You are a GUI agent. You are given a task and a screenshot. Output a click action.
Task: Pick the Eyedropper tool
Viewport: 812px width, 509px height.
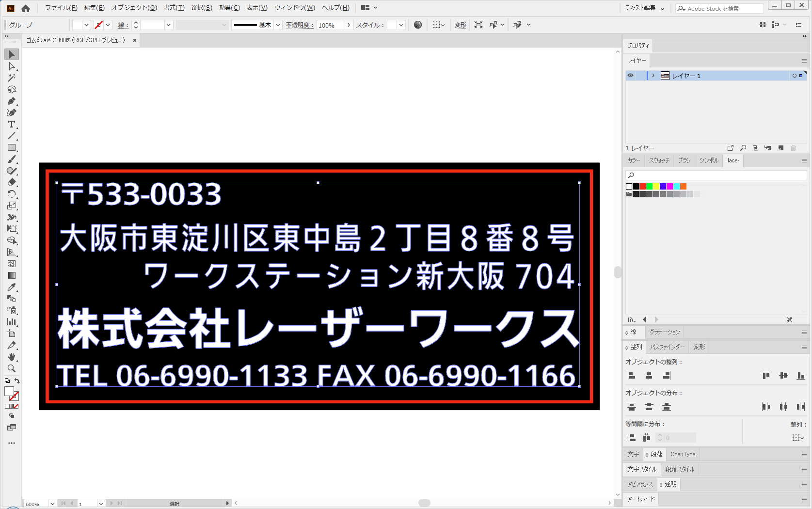[12, 287]
